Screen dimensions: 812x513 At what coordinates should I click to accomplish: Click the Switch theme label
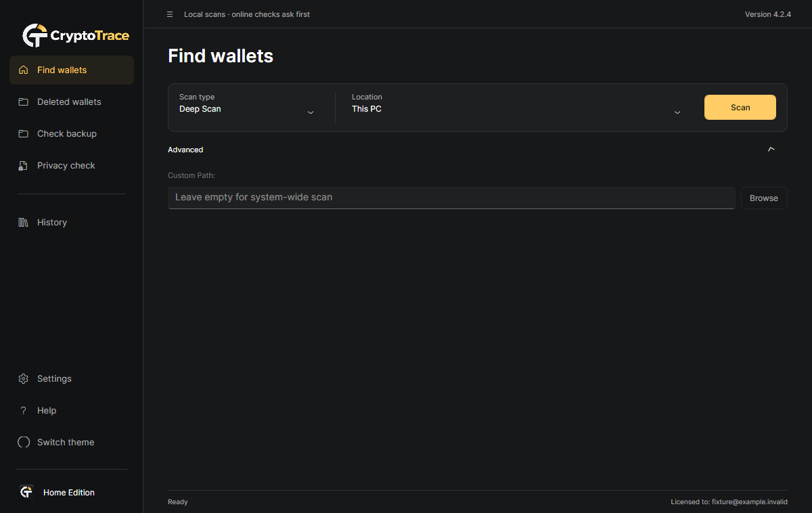(66, 442)
